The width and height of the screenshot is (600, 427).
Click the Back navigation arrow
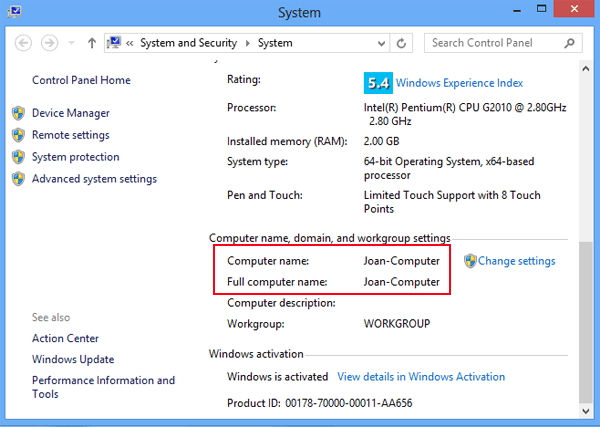coord(23,43)
